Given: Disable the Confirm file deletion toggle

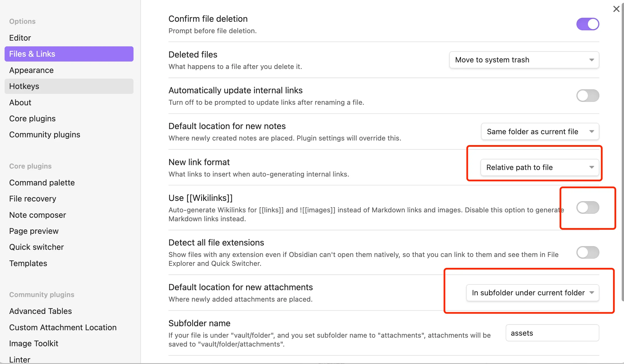Looking at the screenshot, I should [x=588, y=24].
